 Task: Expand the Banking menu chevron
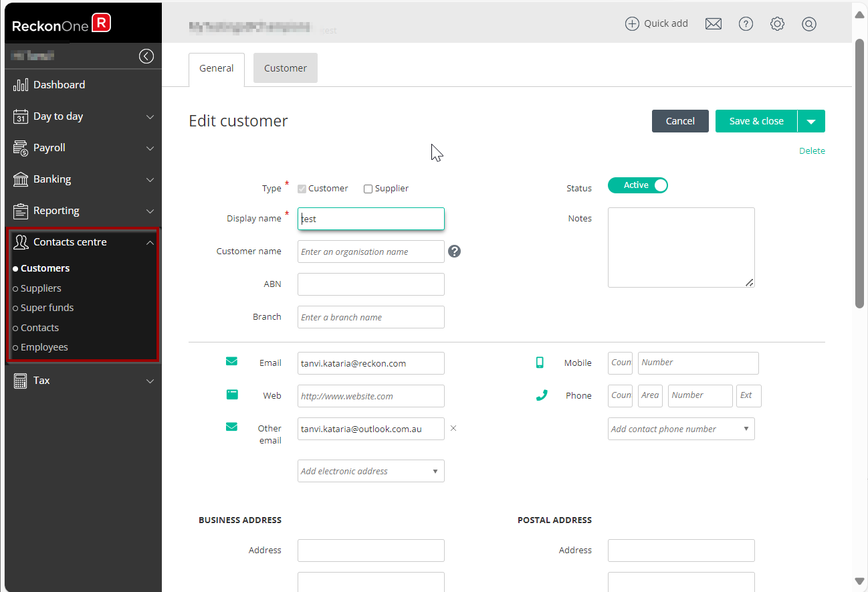(150, 180)
